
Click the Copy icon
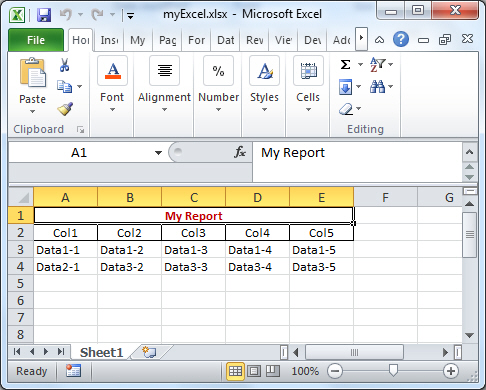64,86
